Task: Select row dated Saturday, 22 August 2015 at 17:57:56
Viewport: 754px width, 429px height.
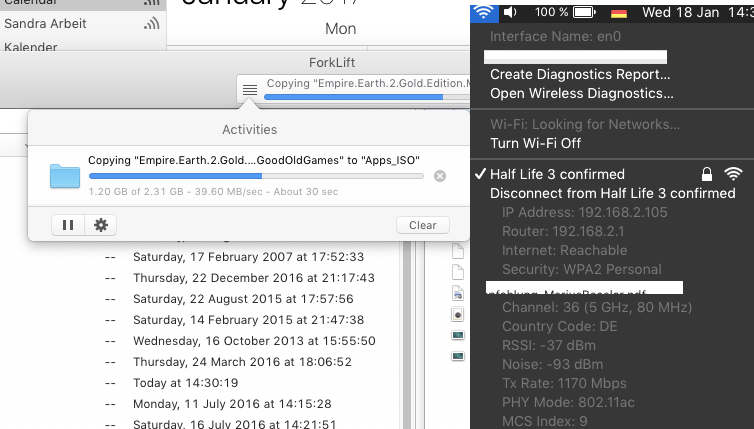Action: [243, 299]
